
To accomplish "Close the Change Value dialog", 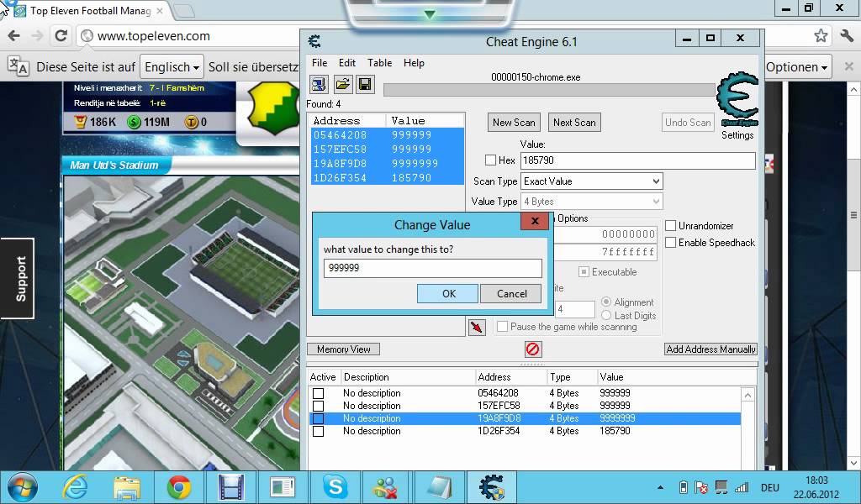I will point(534,221).
